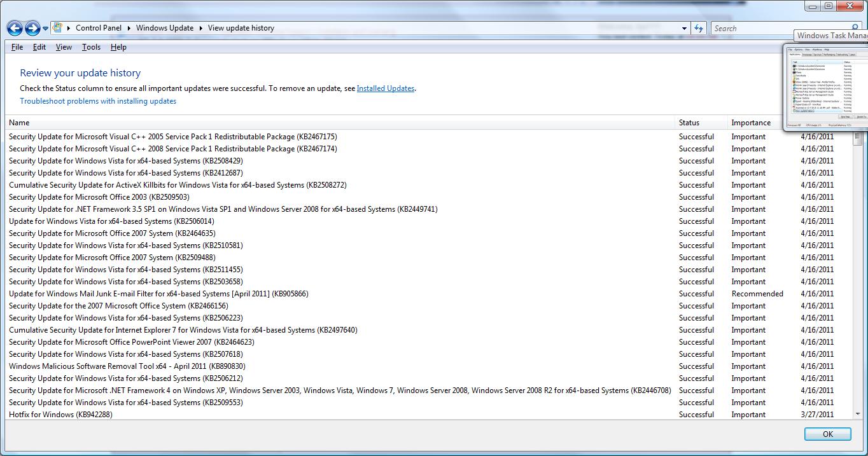Image resolution: width=868 pixels, height=456 pixels.
Task: Open Troubleshoot problems with installing updates
Action: click(98, 101)
